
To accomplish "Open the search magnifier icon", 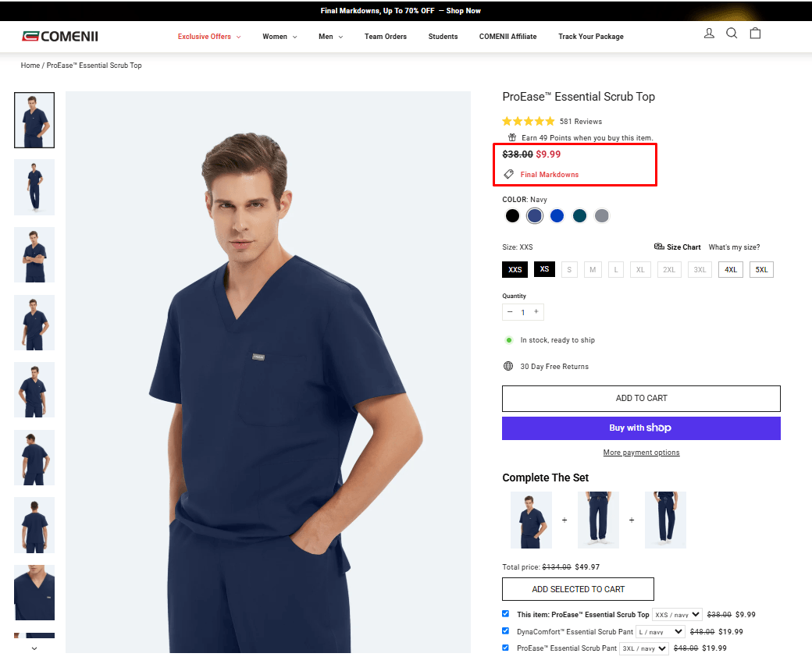I will pos(732,34).
